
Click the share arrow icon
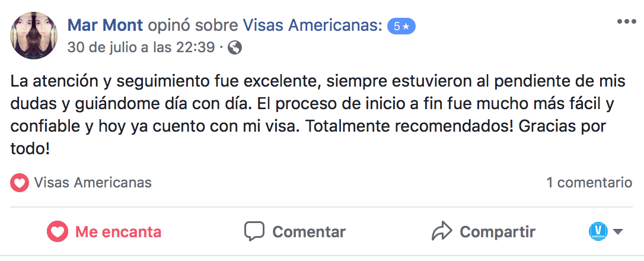click(x=442, y=231)
